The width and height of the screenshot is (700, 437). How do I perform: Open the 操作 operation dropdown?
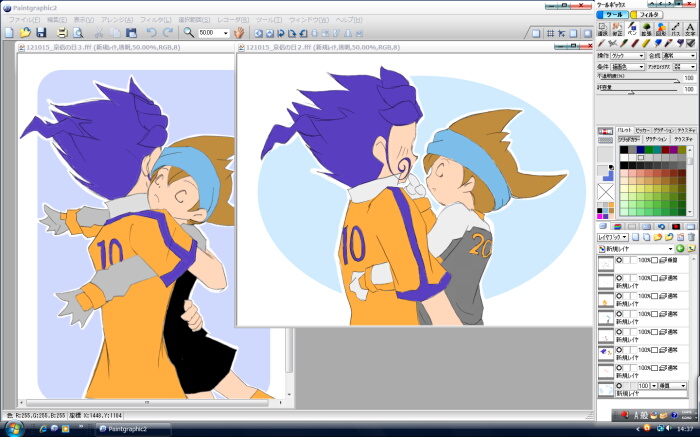click(627, 55)
